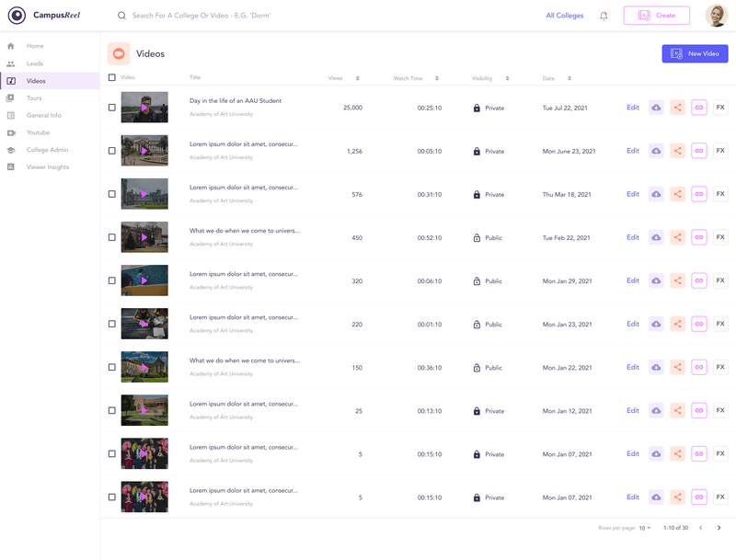Click the New Video button

tap(695, 54)
